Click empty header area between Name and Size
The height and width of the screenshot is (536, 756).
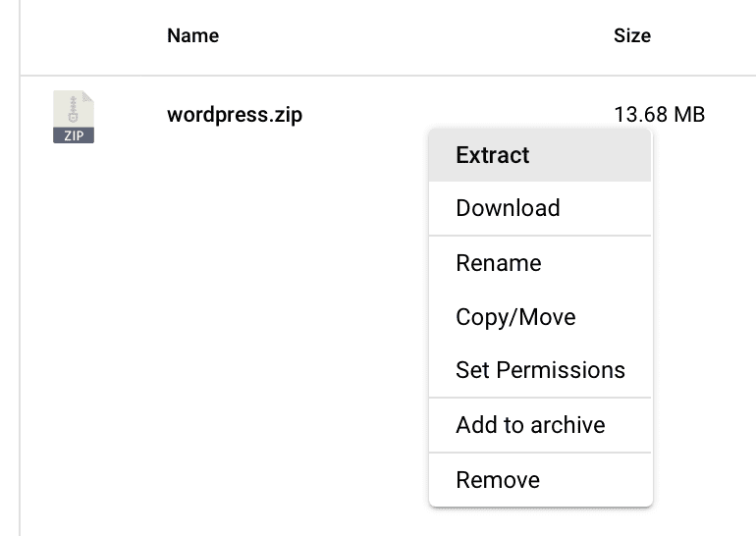(x=414, y=35)
